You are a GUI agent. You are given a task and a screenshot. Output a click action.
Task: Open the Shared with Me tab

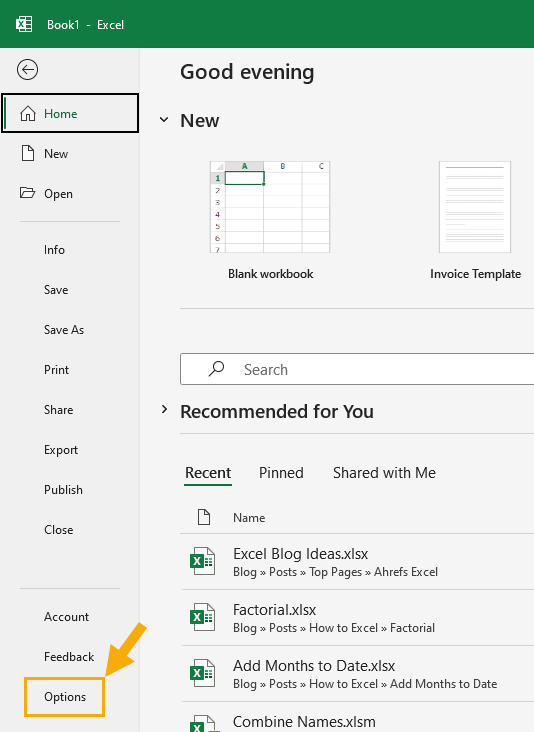pyautogui.click(x=384, y=473)
